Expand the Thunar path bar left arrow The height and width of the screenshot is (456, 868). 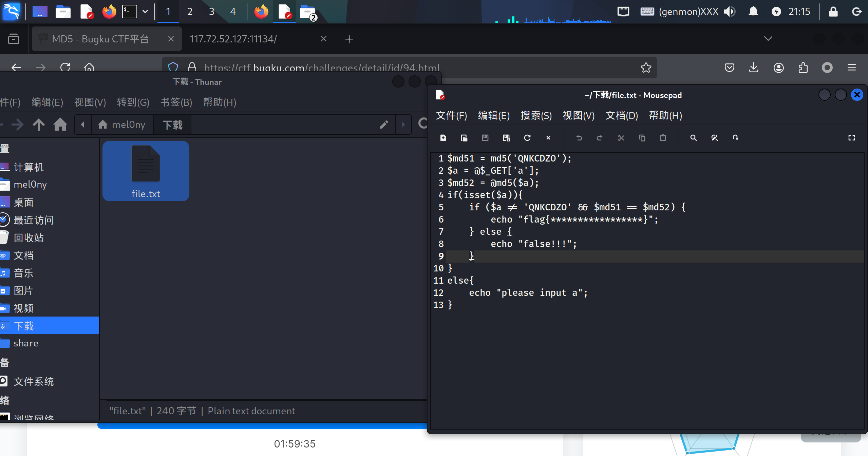(x=82, y=125)
